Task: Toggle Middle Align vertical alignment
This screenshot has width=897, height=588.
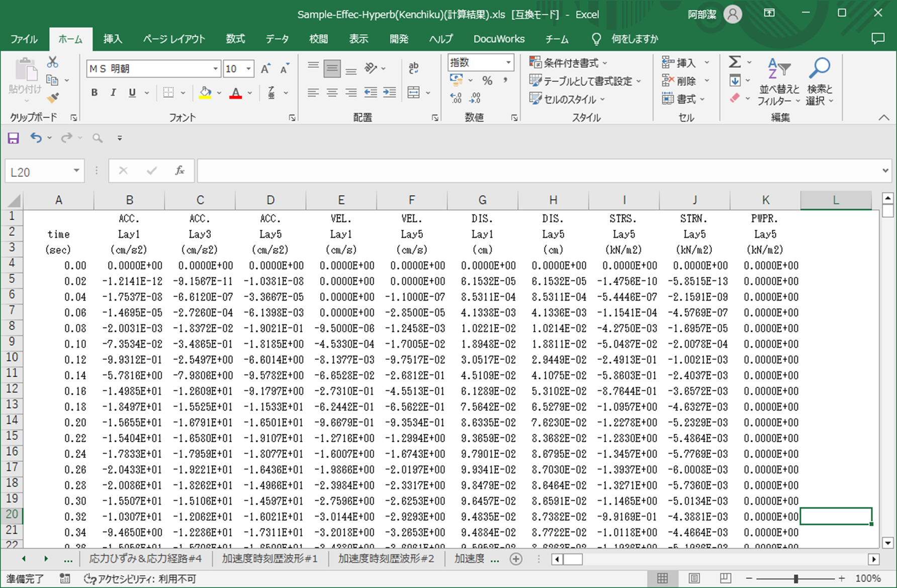Action: (332, 68)
